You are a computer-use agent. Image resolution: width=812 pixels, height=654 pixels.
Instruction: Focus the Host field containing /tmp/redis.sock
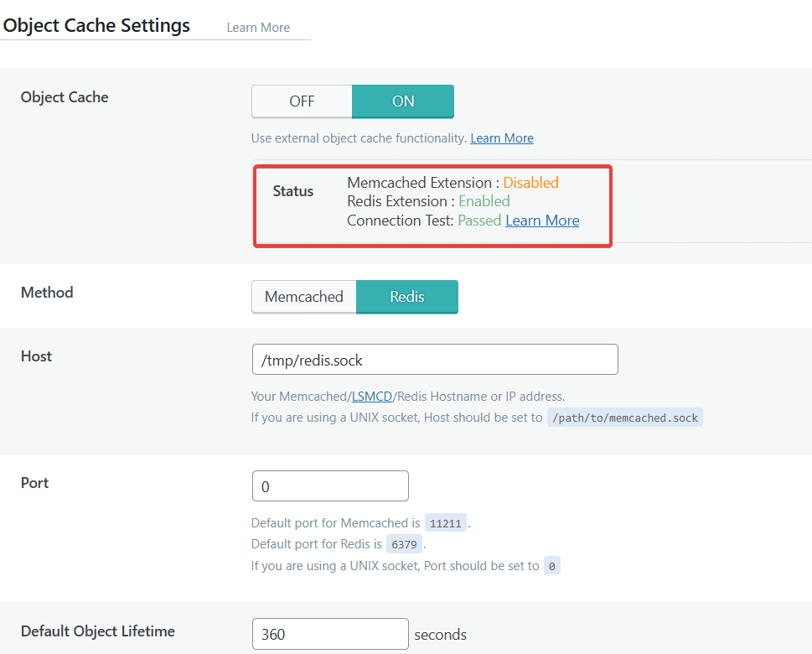pyautogui.click(x=434, y=360)
